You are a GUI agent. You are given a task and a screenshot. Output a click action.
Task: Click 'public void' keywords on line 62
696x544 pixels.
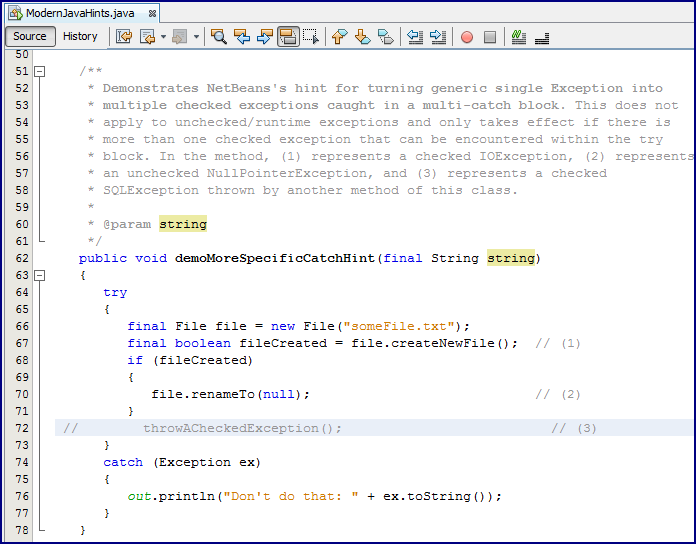pos(123,258)
